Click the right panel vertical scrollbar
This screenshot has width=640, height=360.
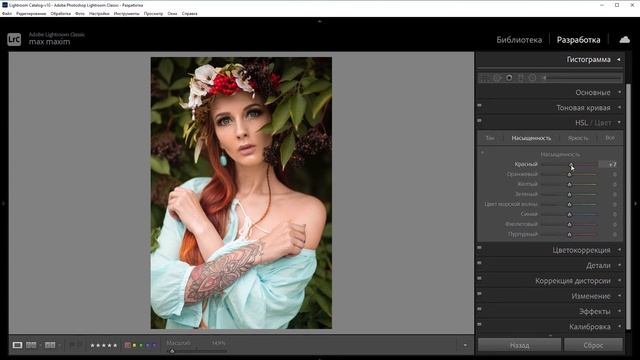point(629,208)
